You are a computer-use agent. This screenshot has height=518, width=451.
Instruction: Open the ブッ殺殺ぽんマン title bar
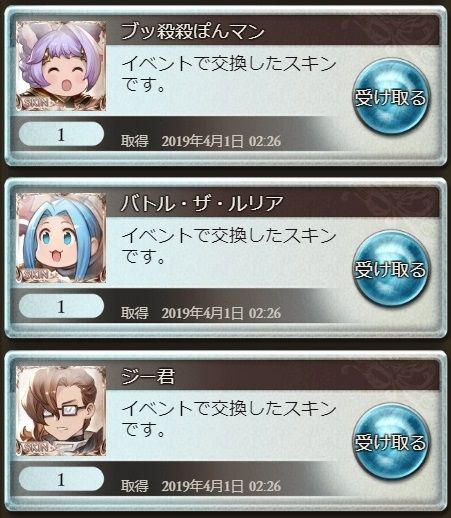(x=272, y=31)
